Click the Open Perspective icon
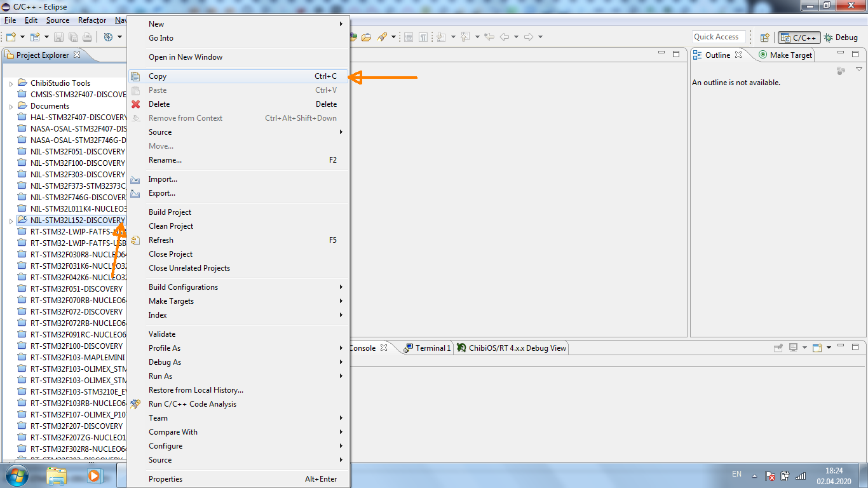Viewport: 868px width, 488px height. tap(765, 37)
